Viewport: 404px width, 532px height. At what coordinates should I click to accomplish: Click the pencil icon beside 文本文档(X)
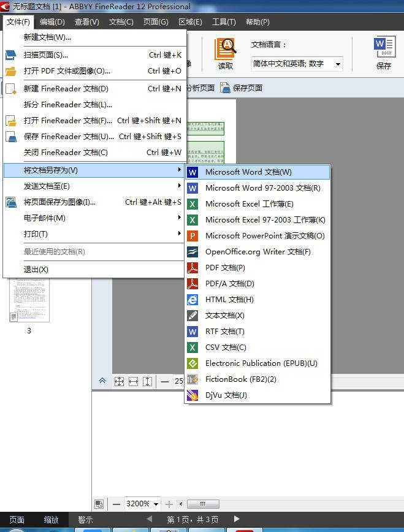pos(192,316)
